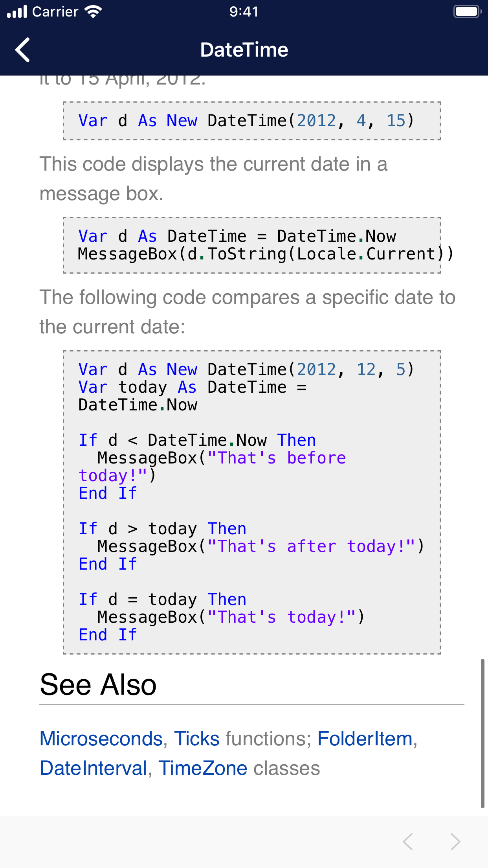Go to previous page using bottom arrow

pyautogui.click(x=408, y=842)
